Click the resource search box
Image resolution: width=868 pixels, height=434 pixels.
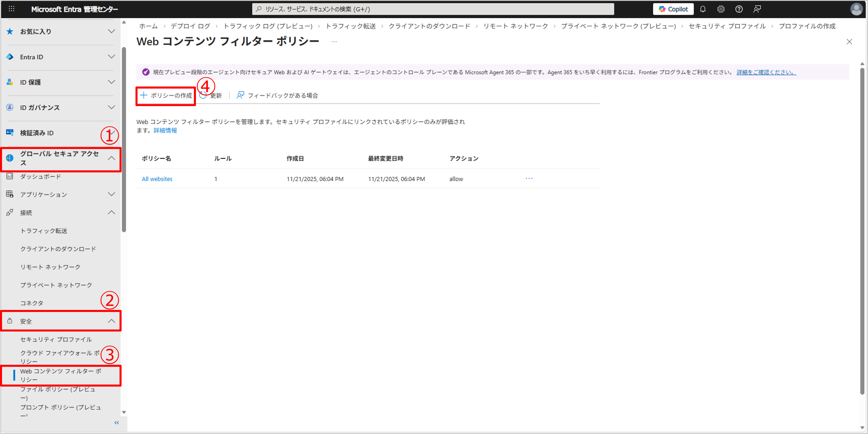tap(433, 9)
